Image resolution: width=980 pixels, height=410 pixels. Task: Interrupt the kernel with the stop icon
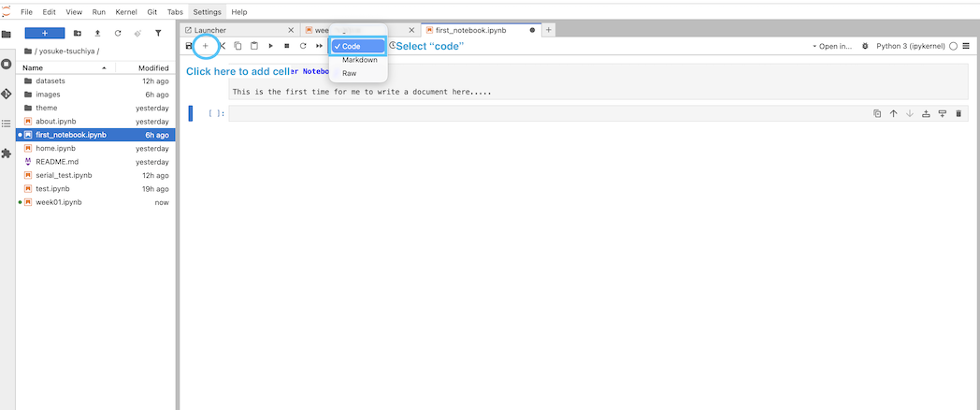(287, 46)
